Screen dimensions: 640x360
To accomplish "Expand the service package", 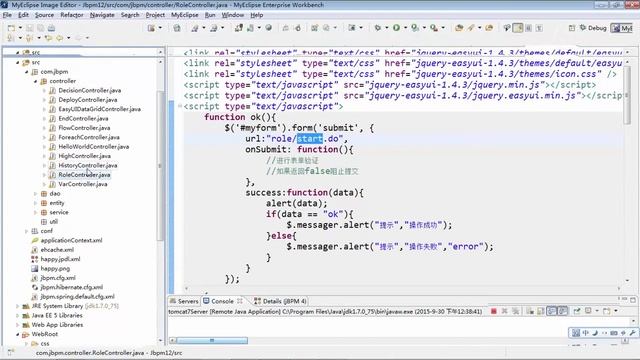I will coord(36,212).
